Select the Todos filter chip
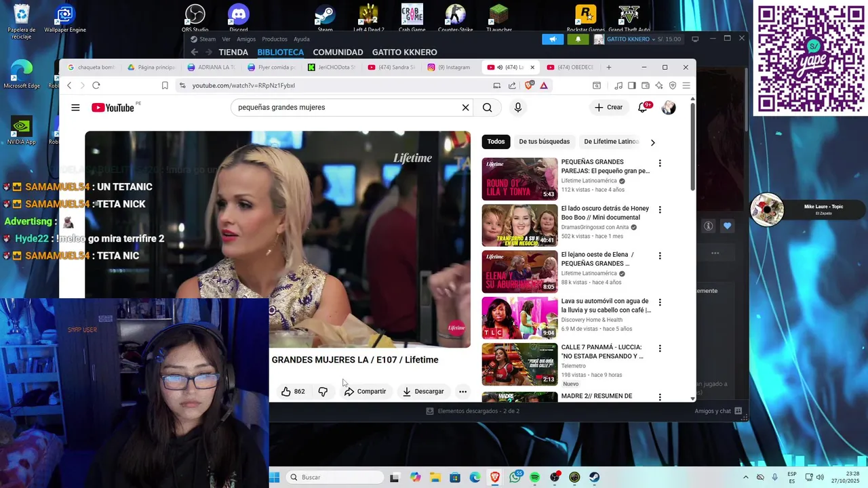Viewport: 868px width, 488px height. (496, 142)
